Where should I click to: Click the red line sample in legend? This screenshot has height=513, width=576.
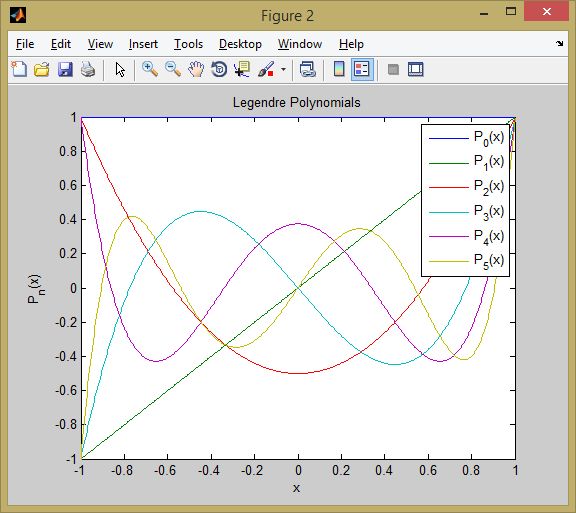(x=449, y=187)
